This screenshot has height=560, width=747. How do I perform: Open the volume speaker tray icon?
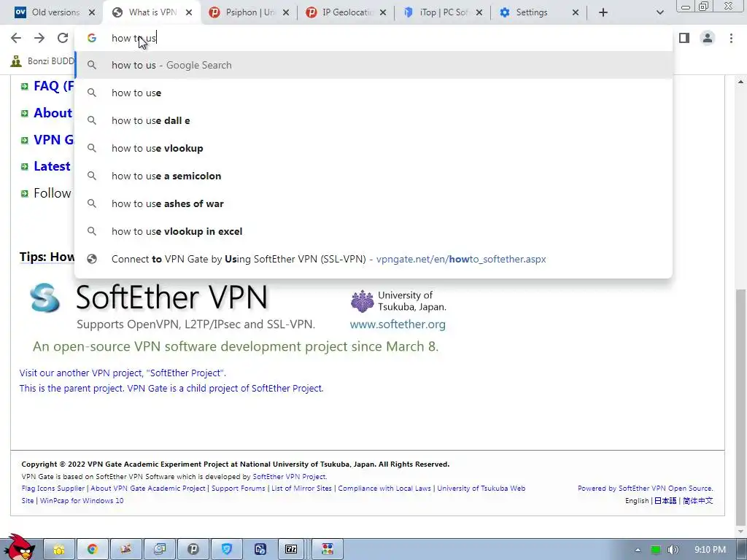[673, 550]
